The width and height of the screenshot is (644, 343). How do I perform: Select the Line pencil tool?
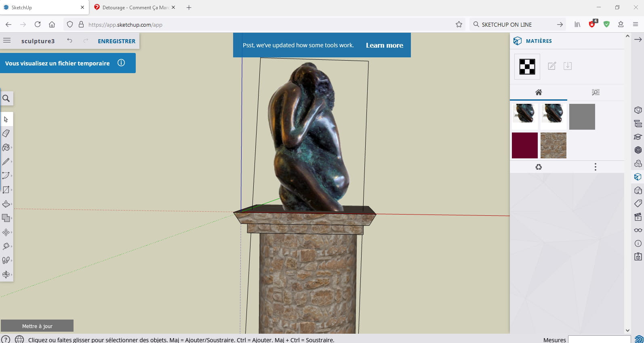(6, 162)
